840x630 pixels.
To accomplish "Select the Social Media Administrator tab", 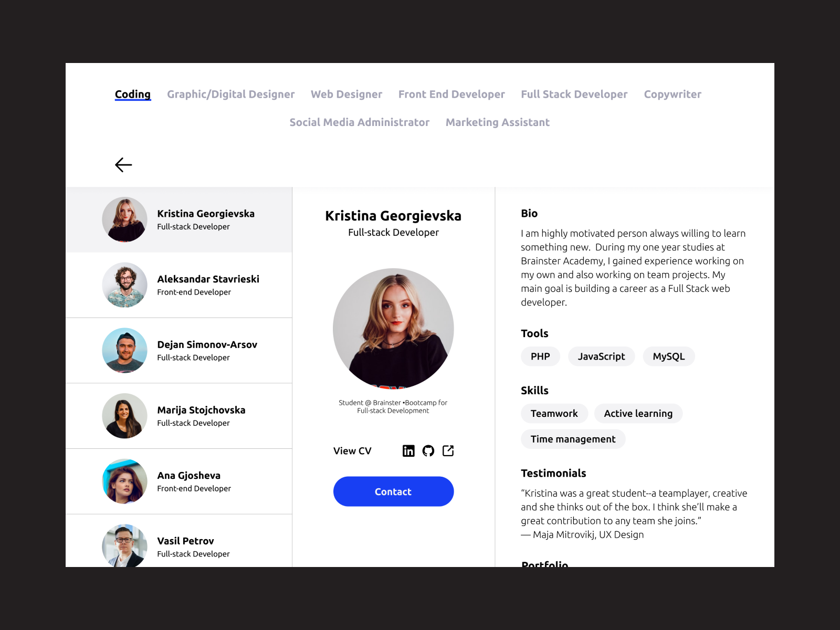I will (x=360, y=122).
